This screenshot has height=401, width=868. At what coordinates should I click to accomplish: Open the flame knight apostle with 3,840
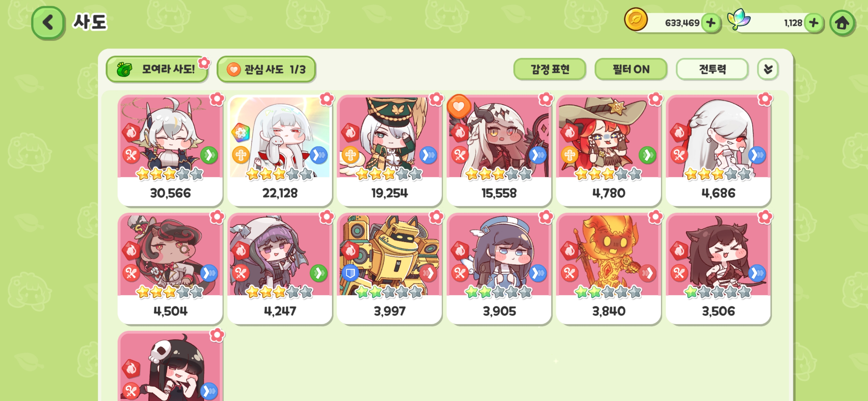(608, 268)
